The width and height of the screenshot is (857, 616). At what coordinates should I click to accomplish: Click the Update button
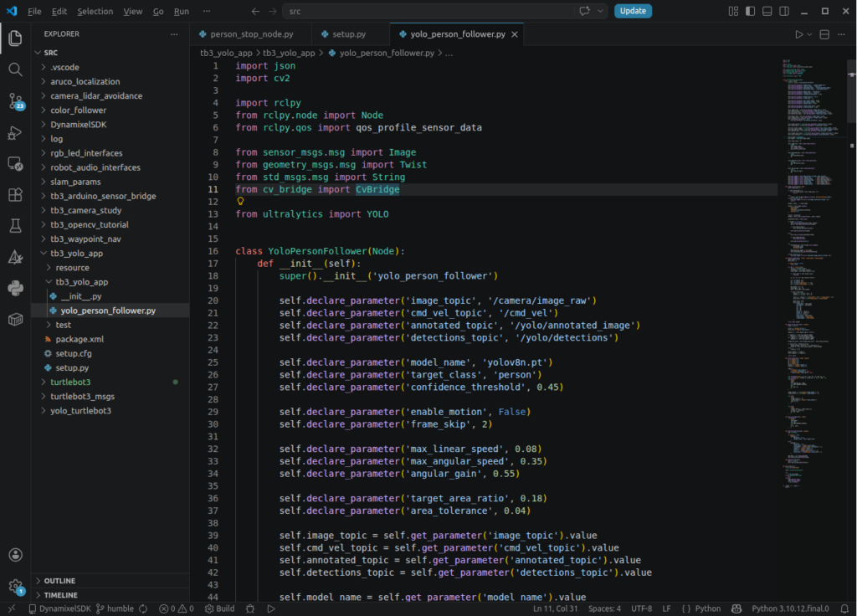pyautogui.click(x=633, y=11)
